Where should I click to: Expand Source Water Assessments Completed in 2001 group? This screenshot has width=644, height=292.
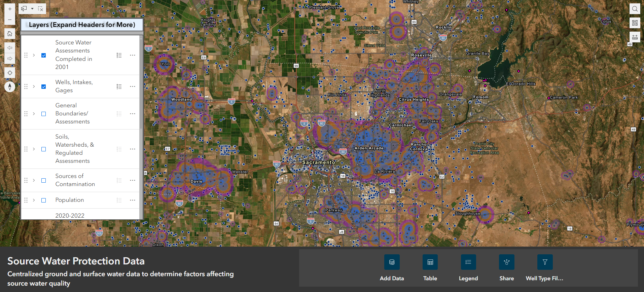(34, 55)
